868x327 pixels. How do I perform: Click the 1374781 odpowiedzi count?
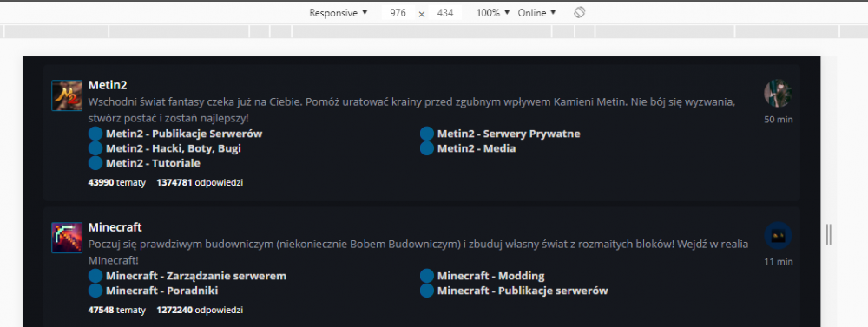(x=200, y=183)
